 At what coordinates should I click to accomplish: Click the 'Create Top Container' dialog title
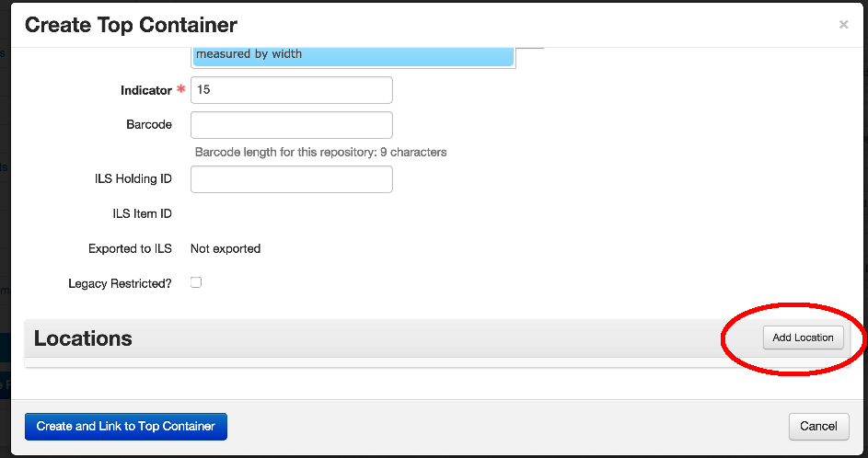click(x=132, y=25)
